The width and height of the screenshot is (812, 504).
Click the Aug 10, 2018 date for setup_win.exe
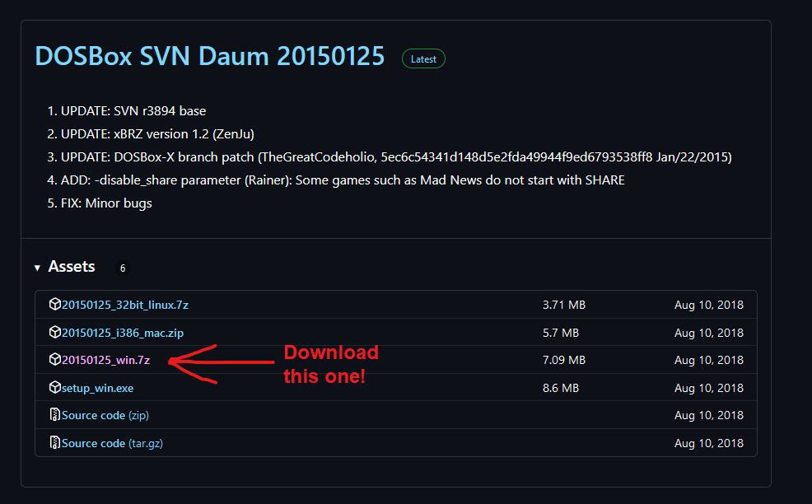point(709,388)
